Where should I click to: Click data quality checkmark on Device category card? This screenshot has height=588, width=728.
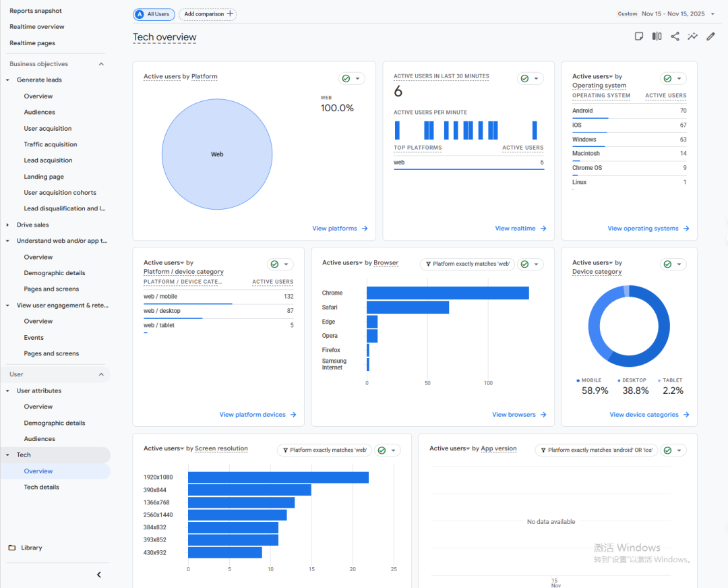pyautogui.click(x=667, y=264)
